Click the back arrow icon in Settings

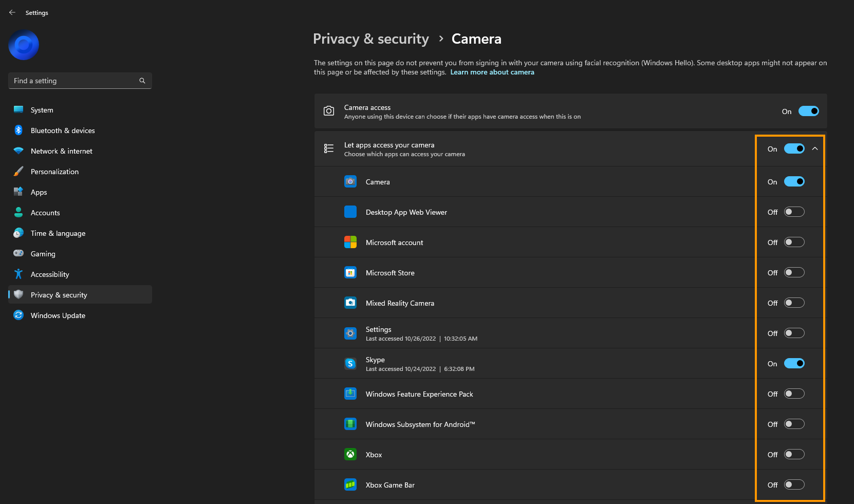[x=12, y=12]
